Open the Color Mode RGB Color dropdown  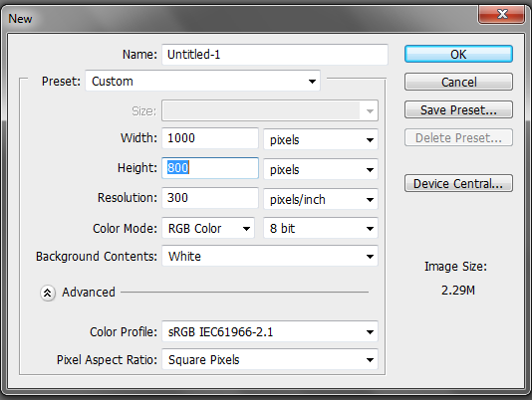[x=208, y=228]
